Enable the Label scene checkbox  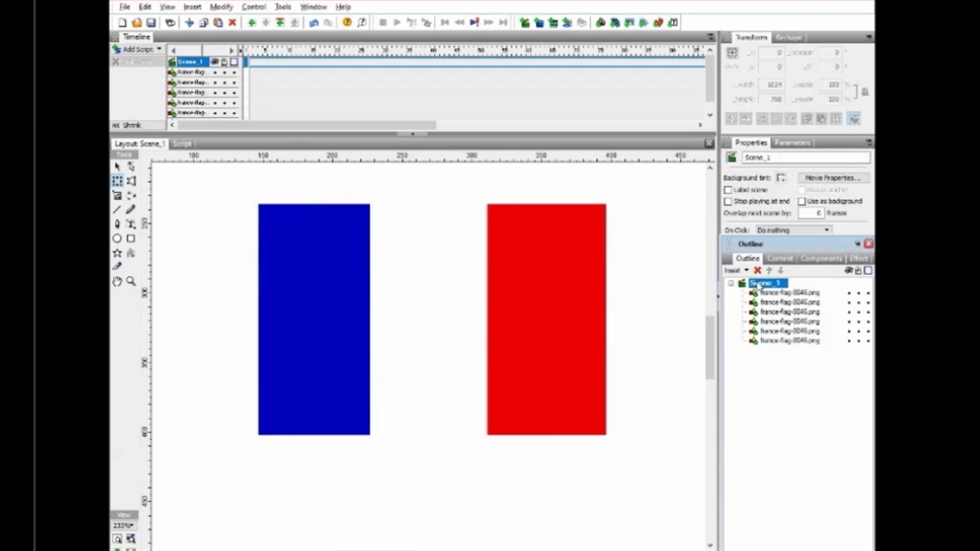point(728,190)
